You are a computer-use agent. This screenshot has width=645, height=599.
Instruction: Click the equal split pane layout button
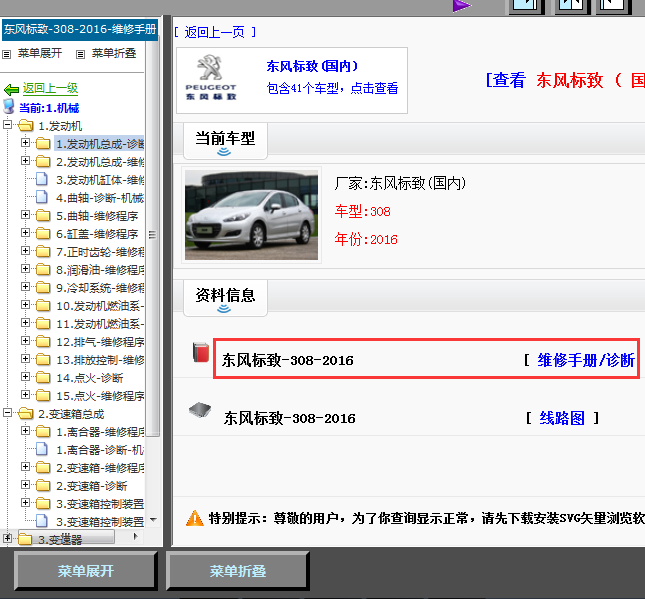[x=572, y=6]
